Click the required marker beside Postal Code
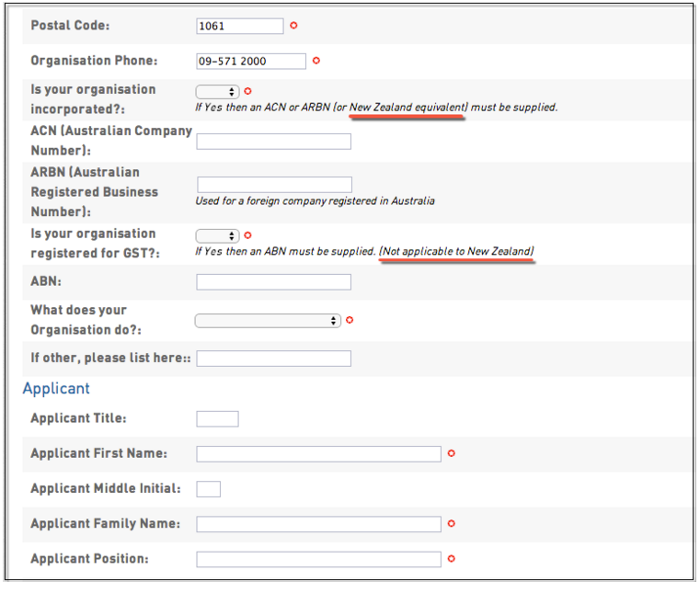700x593 pixels. point(294,26)
